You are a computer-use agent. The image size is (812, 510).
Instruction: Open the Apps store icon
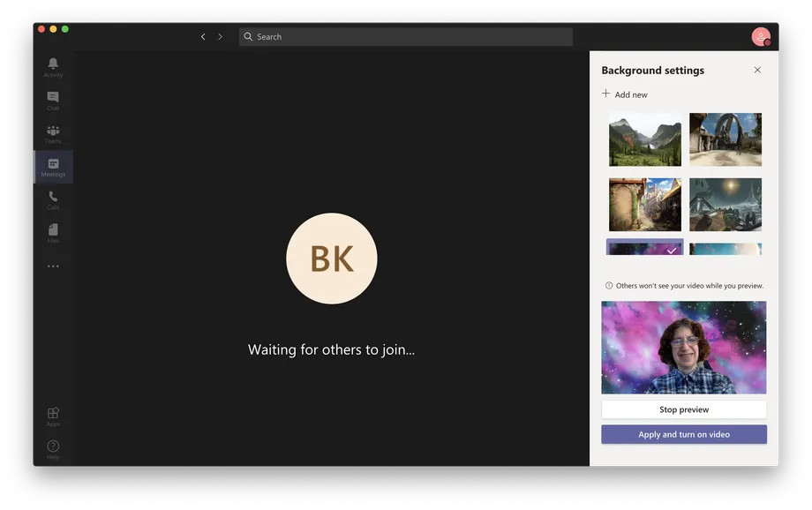[x=53, y=416]
